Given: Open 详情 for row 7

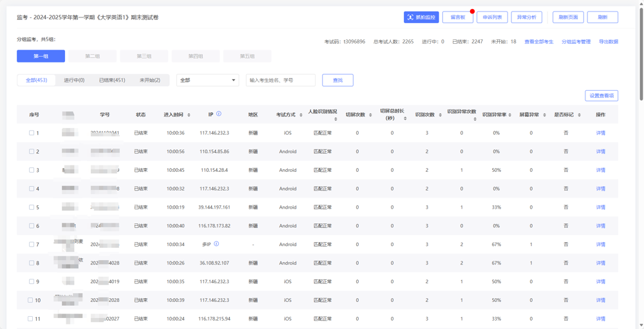Looking at the screenshot, I should point(600,245).
